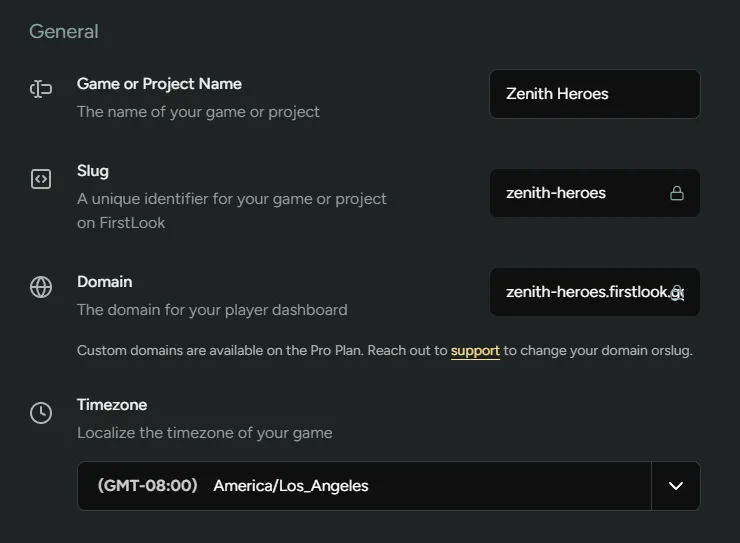The width and height of the screenshot is (740, 543).
Task: Click the General section heading
Action: click(64, 31)
